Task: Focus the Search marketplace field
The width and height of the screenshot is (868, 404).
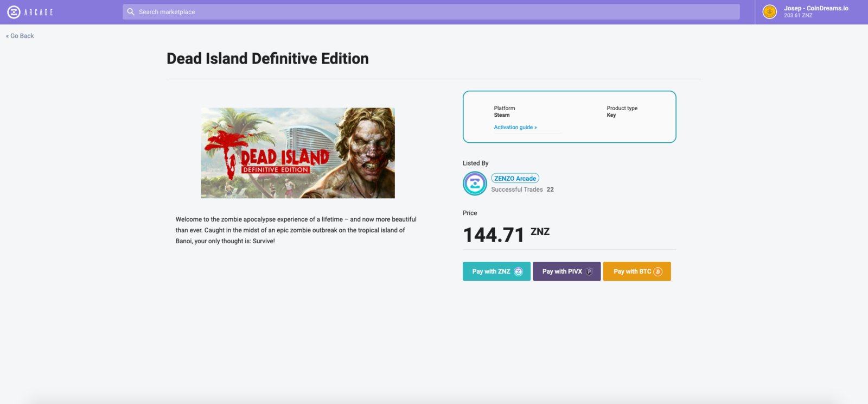Action: [431, 12]
